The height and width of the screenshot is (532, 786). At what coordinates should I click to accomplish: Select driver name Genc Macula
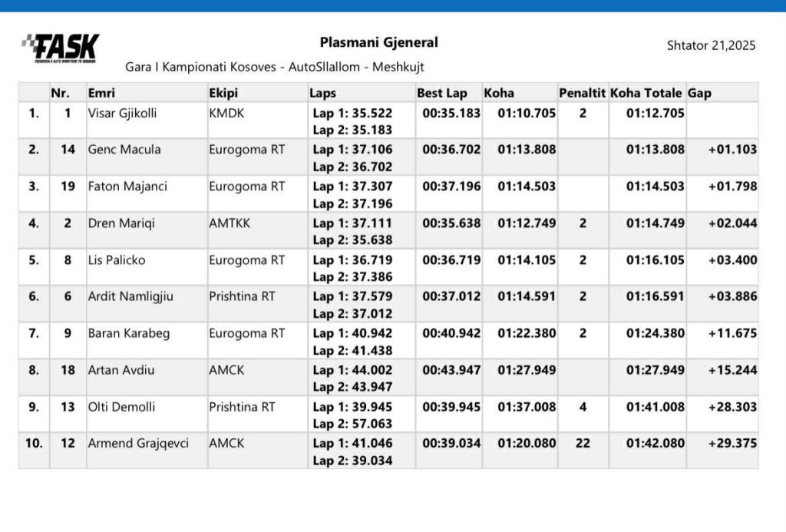pos(124,150)
